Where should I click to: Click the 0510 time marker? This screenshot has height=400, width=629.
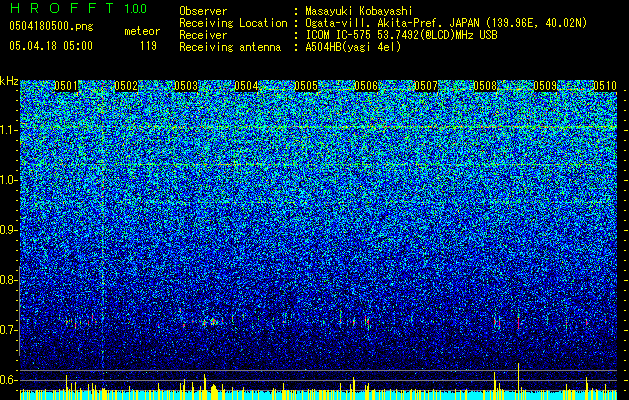click(x=605, y=86)
